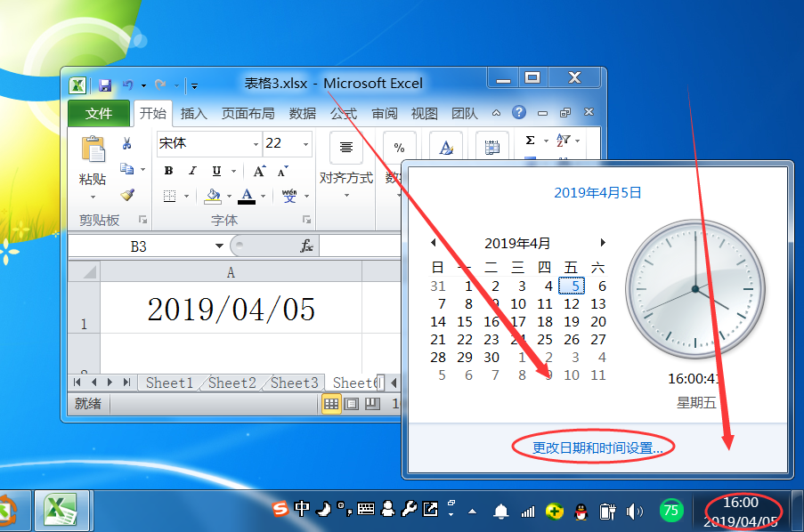The image size is (804, 532).
Task: Activate the Format Painter brush
Action: tap(127, 195)
